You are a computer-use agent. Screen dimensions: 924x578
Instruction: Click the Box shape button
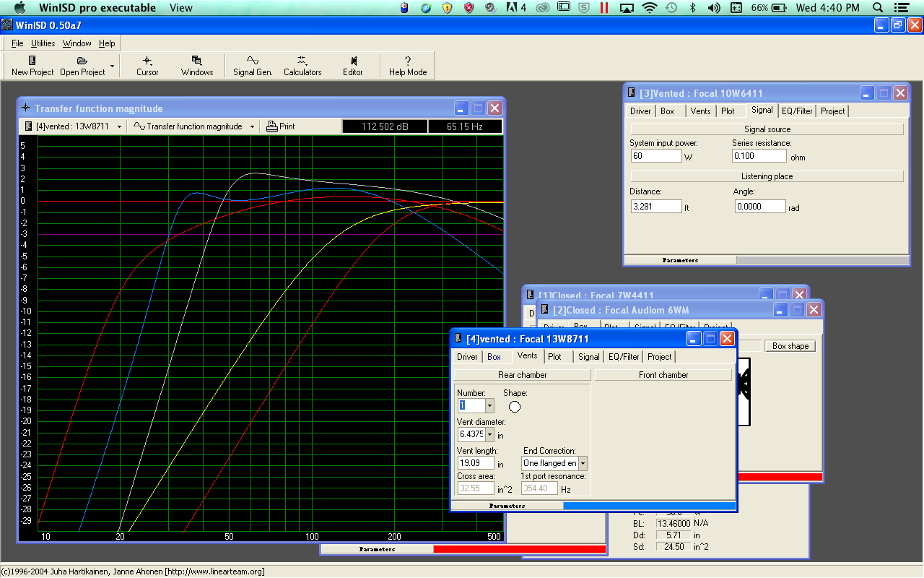pos(790,346)
